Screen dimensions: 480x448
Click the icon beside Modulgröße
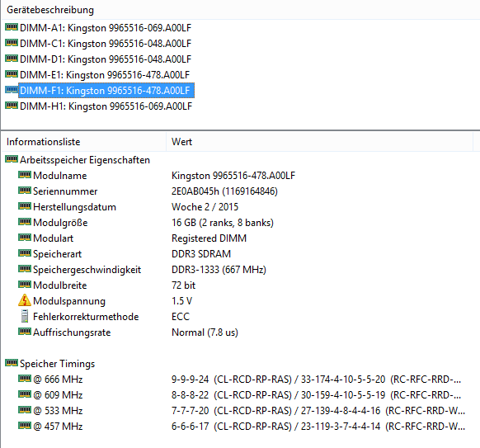tap(25, 222)
